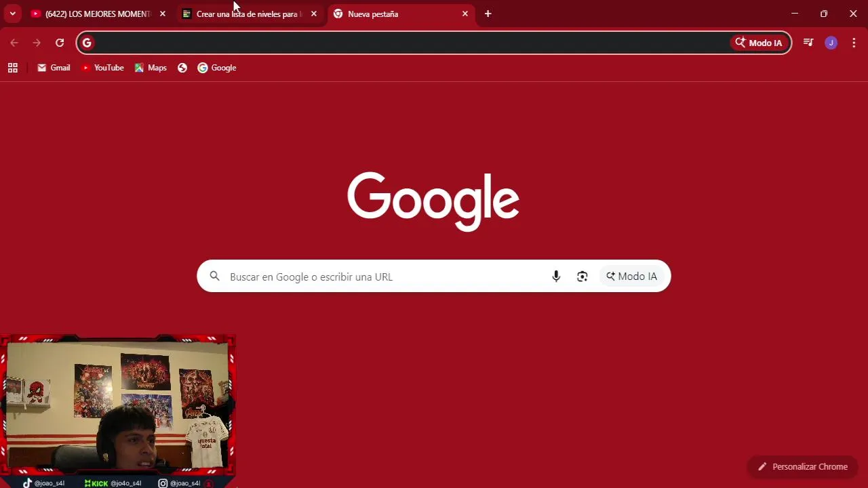
Task: Open the YouTube bookmark
Action: pyautogui.click(x=102, y=68)
